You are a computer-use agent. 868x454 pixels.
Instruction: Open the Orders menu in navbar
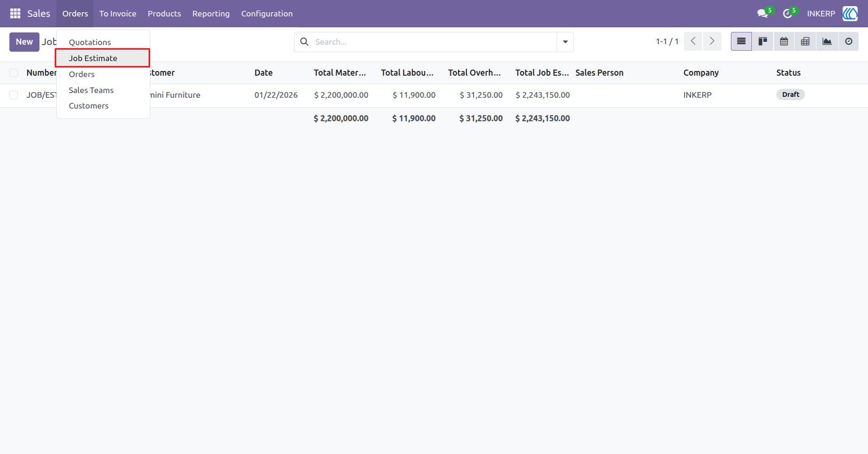point(75,14)
